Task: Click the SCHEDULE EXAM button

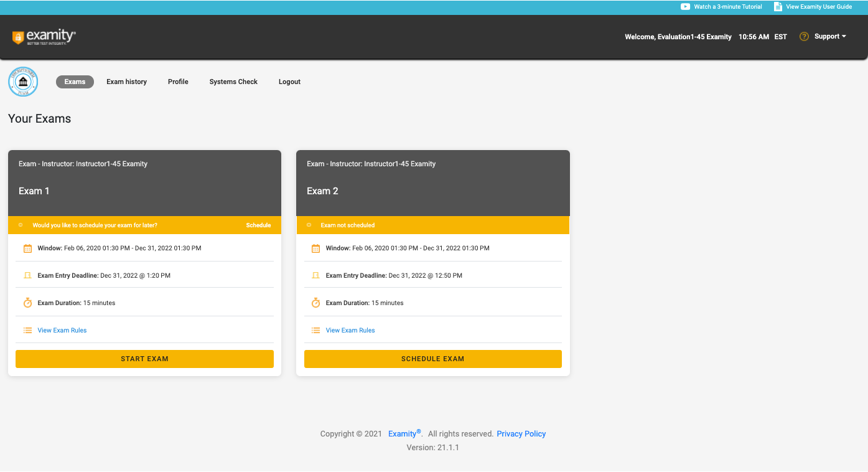Action: pos(433,359)
